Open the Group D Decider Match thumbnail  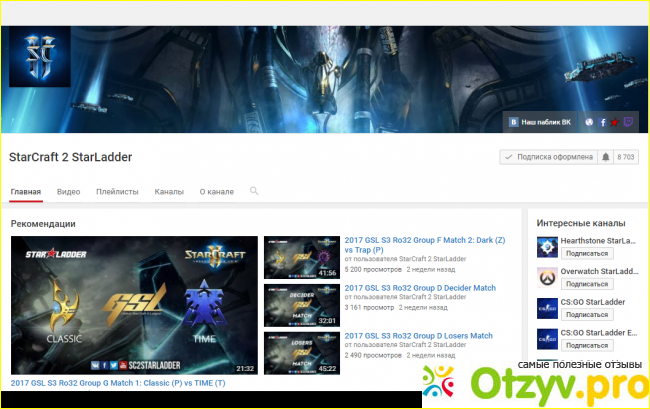(x=300, y=303)
